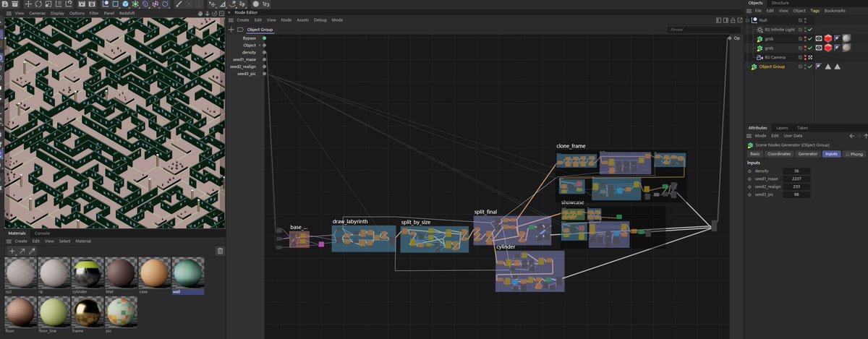Toggle the Bypass port in node inputs

coord(265,38)
